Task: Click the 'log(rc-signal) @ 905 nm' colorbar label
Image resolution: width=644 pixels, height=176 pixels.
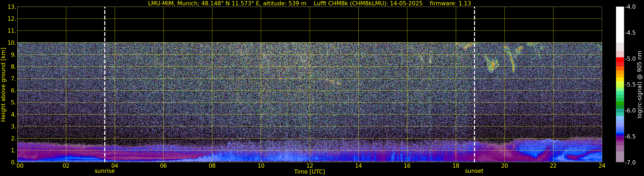Action: coord(640,85)
